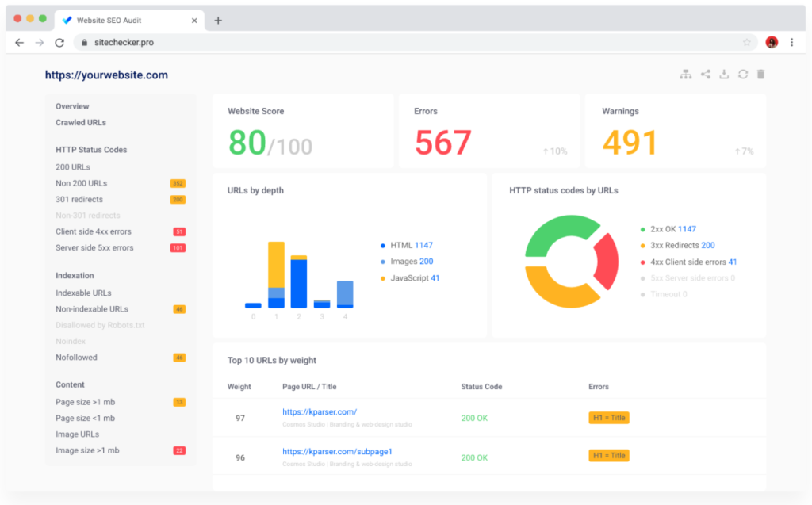Open Overview in the sidebar
This screenshot has height=505, width=812.
tap(72, 106)
